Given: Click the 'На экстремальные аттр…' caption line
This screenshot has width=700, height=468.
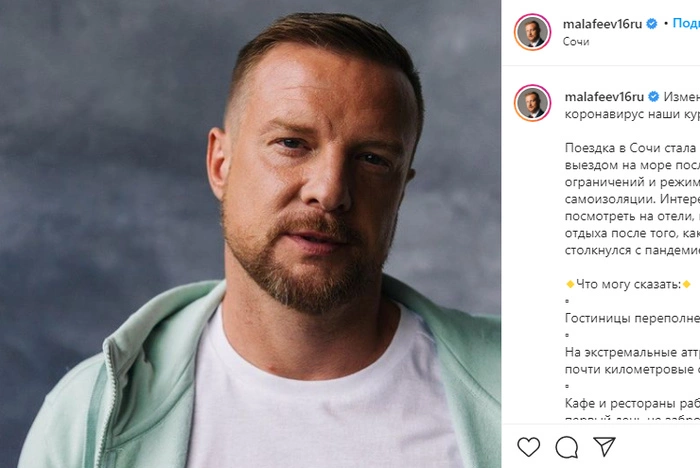Looking at the screenshot, I should [x=631, y=352].
